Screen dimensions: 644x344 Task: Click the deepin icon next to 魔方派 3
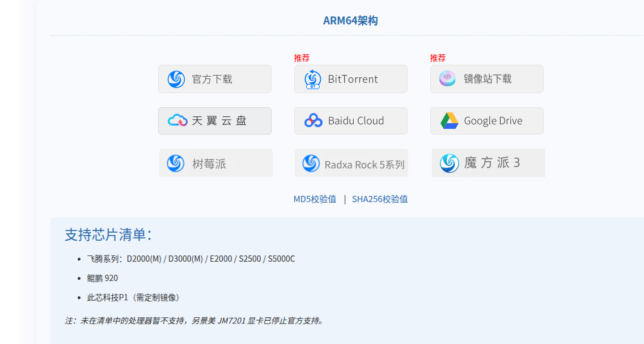coord(450,163)
